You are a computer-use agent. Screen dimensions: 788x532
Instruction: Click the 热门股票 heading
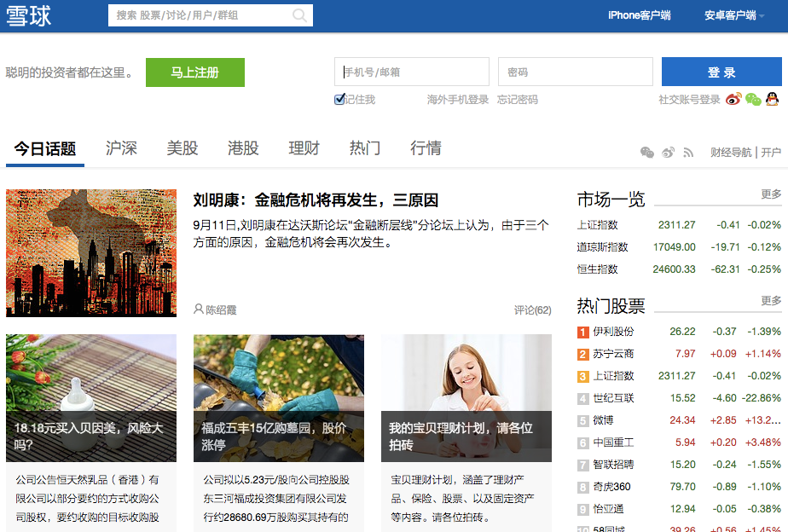[x=611, y=306]
